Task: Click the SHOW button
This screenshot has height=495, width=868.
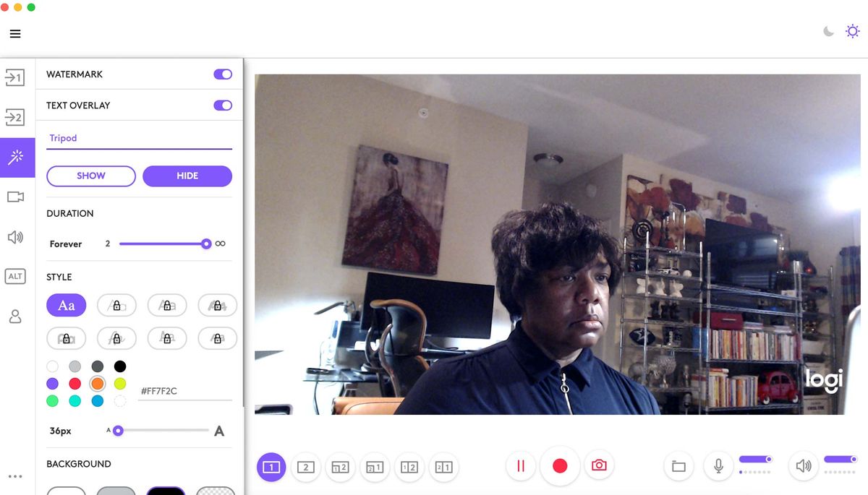Action: [91, 176]
